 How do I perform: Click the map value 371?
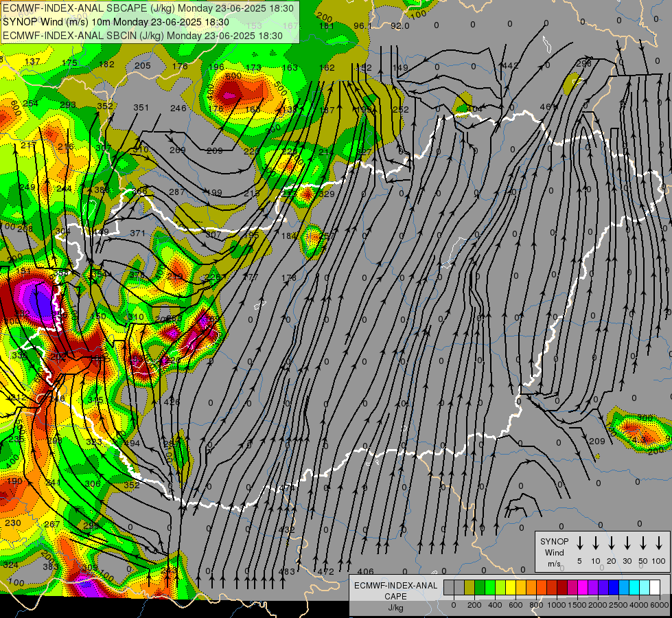tap(138, 233)
